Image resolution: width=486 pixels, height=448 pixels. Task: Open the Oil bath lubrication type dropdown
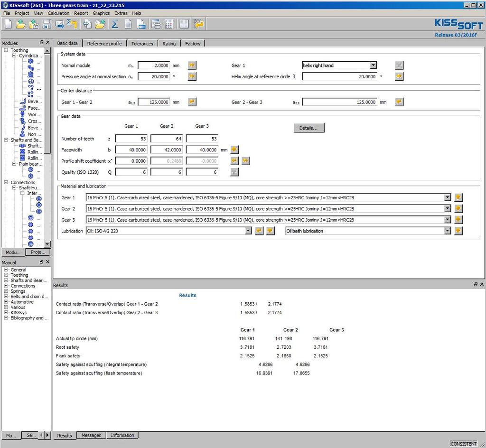click(x=447, y=231)
